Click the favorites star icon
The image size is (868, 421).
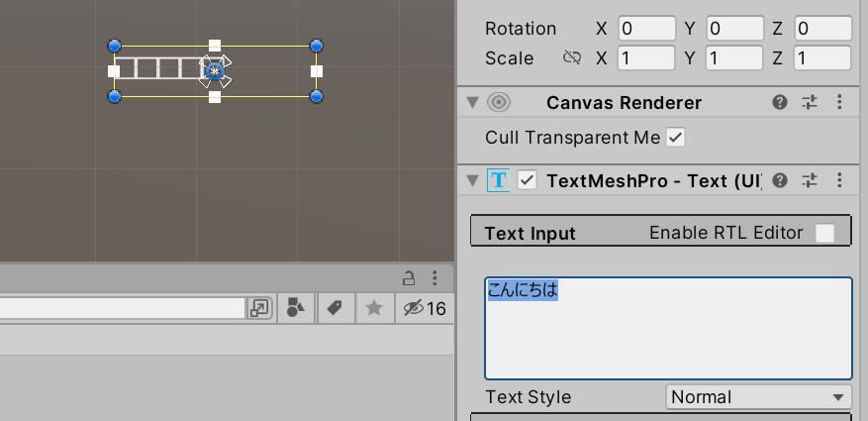click(374, 308)
